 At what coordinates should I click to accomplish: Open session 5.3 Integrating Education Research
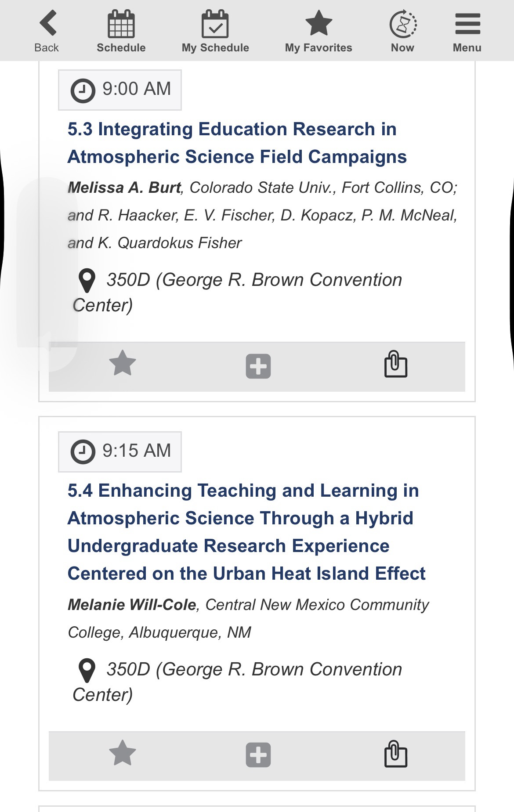[x=237, y=143]
